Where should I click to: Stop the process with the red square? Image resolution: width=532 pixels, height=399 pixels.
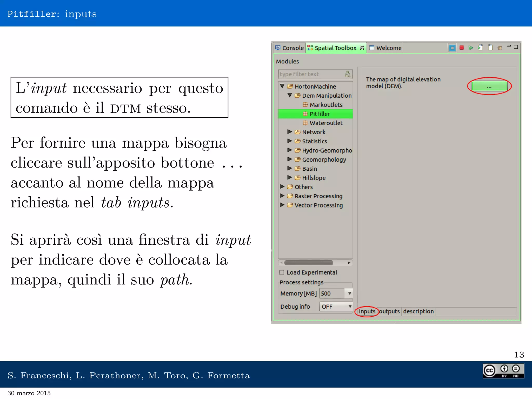[x=462, y=48]
